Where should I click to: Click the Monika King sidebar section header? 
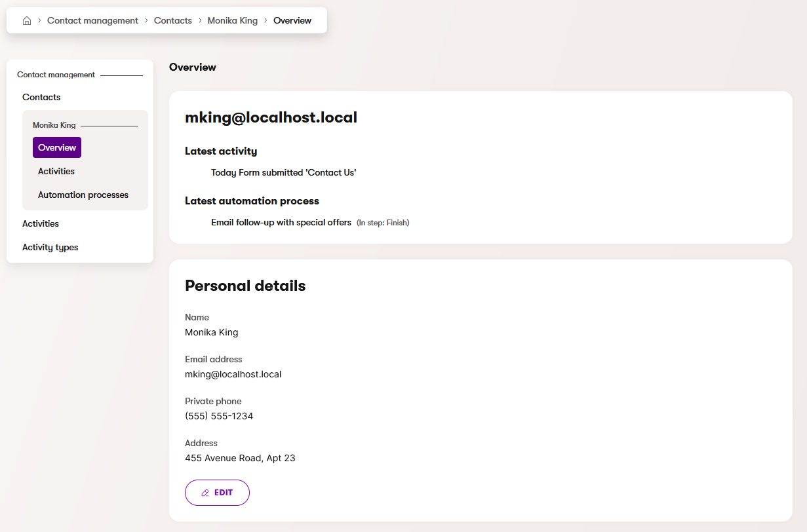pos(54,125)
